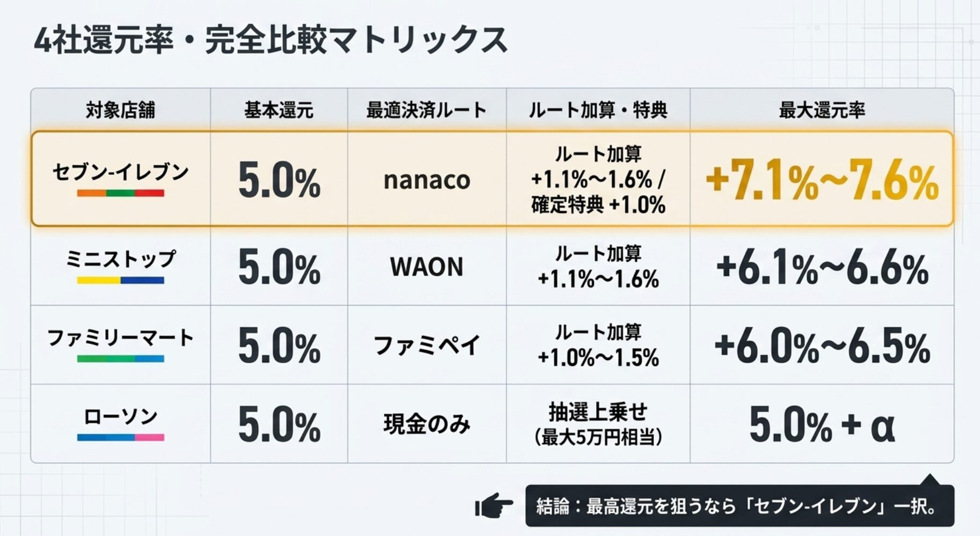Click the nanaco payment route cell

(426, 180)
